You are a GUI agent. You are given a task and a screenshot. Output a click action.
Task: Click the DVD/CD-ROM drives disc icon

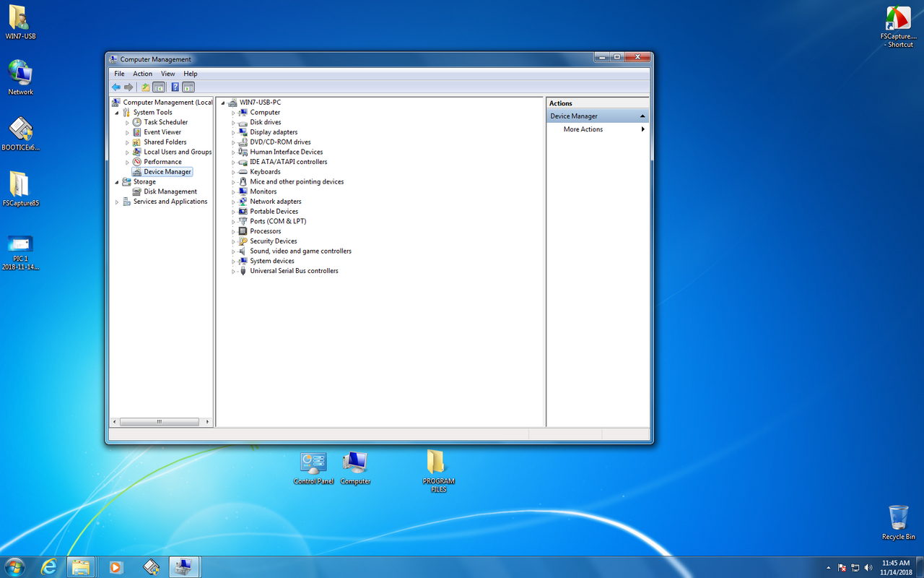[243, 142]
